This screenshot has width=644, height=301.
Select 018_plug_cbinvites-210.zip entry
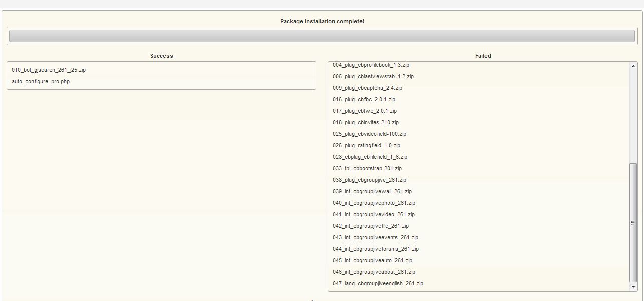366,123
